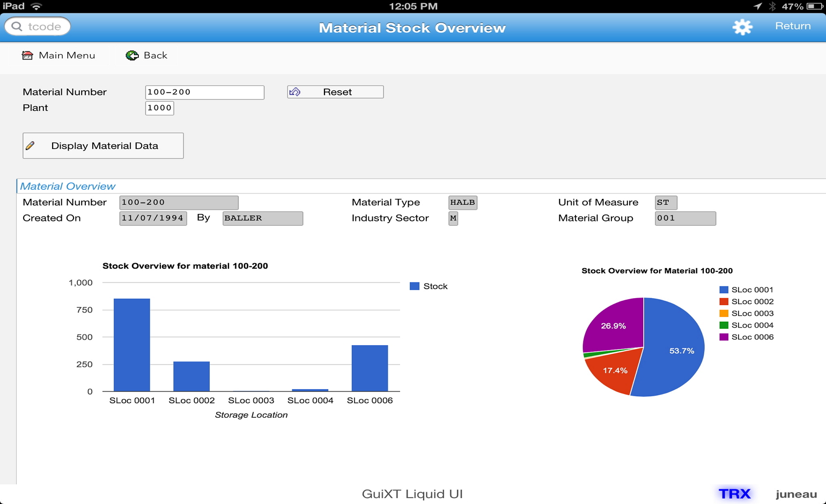Click the Material Group field 001
826x504 pixels.
pyautogui.click(x=685, y=218)
